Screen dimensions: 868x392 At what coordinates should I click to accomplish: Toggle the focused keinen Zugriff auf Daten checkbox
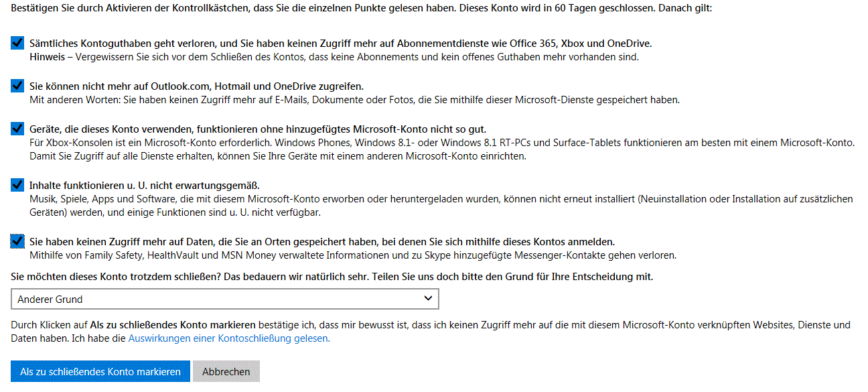click(17, 241)
